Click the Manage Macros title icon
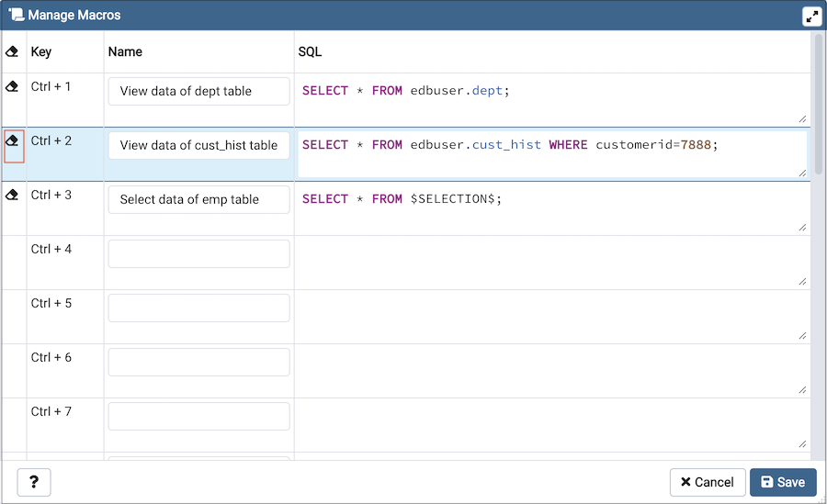Screen dimensions: 827x504 point(16,16)
